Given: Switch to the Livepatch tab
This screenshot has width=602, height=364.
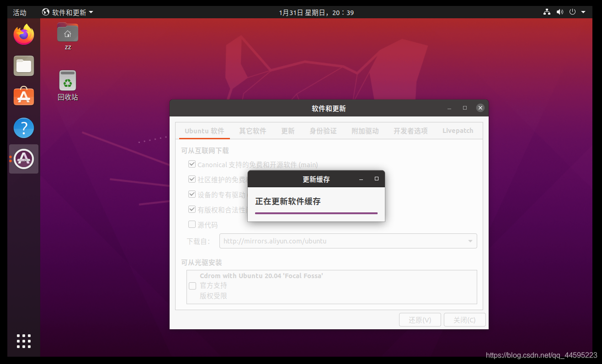Looking at the screenshot, I should coord(458,131).
